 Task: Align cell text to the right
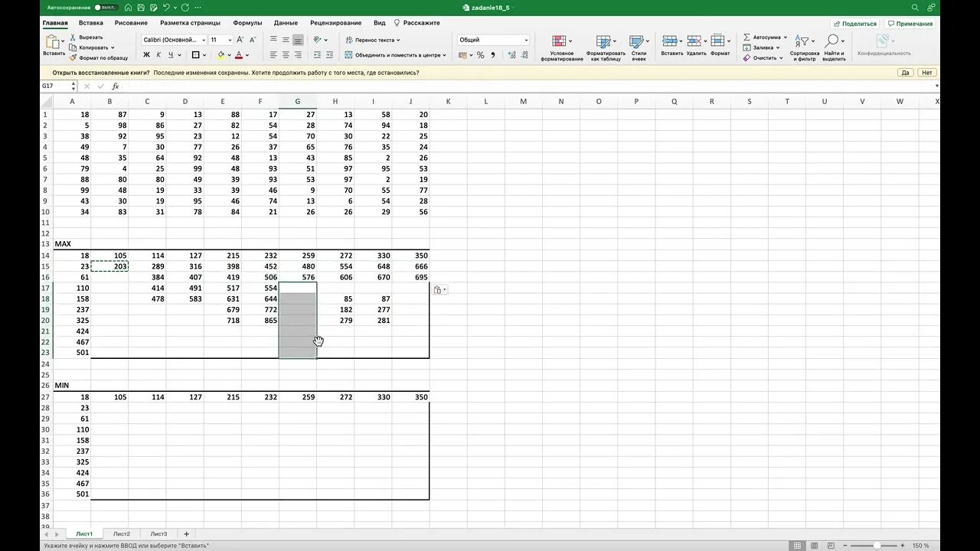click(298, 55)
